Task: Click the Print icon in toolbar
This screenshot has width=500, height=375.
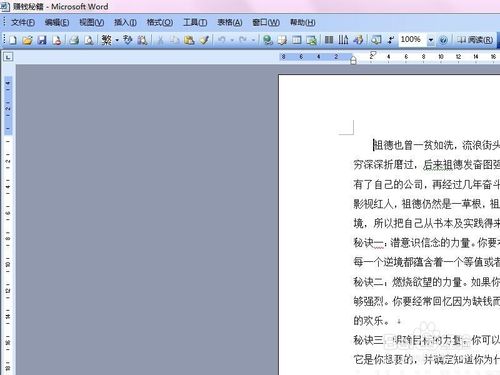Action: pos(74,40)
